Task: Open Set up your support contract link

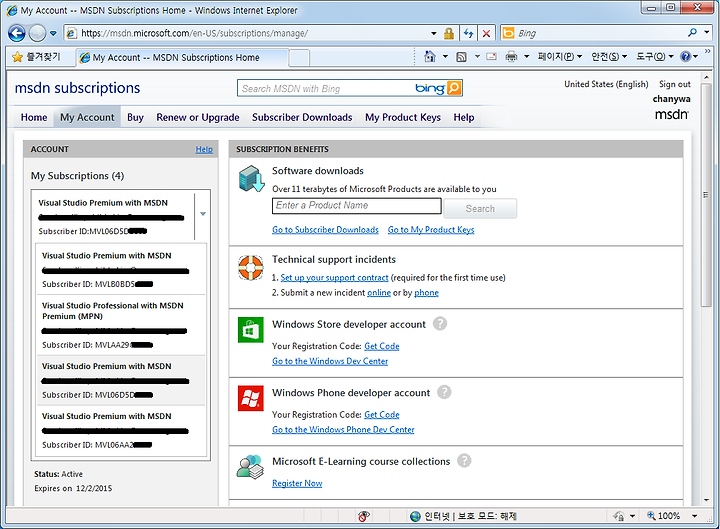Action: [334, 277]
